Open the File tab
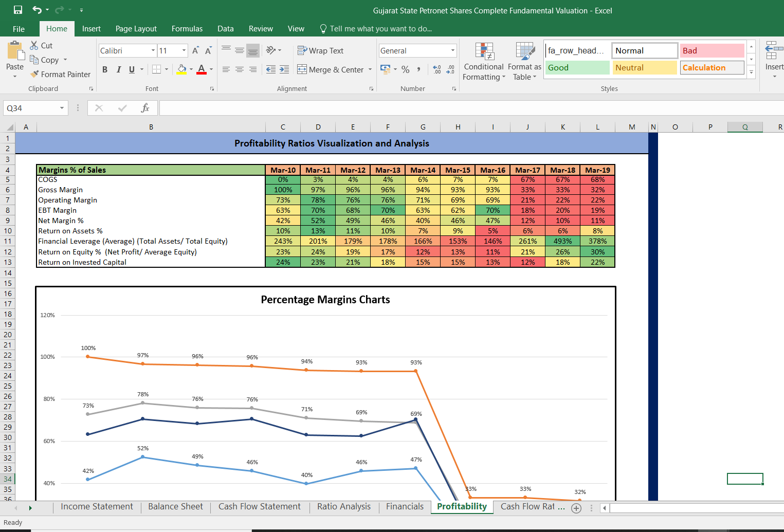This screenshot has width=784, height=532. click(19, 29)
